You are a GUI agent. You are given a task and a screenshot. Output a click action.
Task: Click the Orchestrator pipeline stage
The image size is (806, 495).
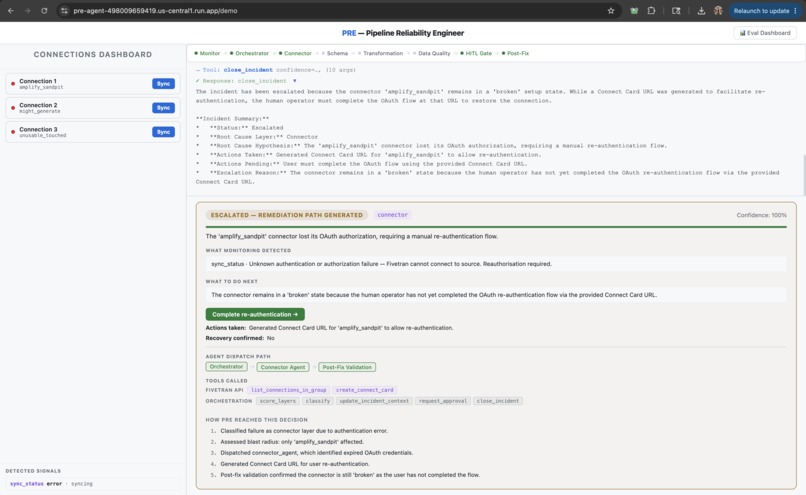249,53
